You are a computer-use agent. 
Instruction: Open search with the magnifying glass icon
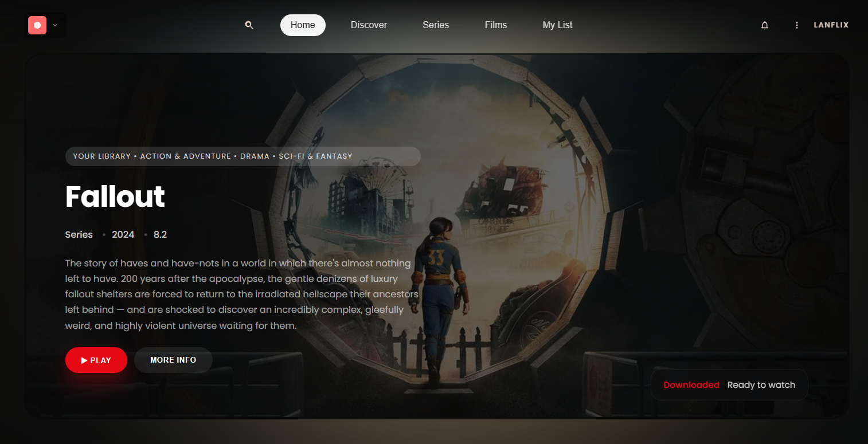[249, 25]
